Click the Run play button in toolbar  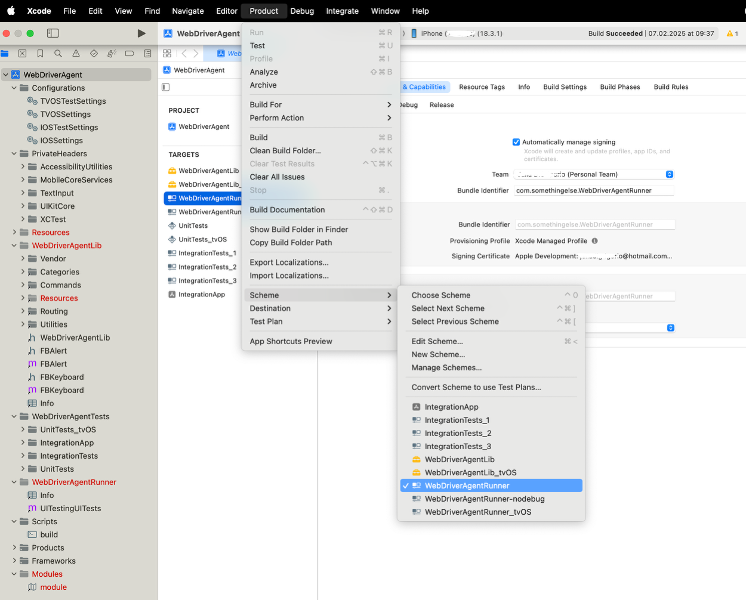coord(141,33)
